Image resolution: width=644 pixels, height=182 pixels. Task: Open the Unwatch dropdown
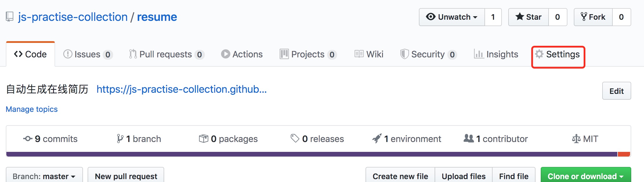pos(452,17)
